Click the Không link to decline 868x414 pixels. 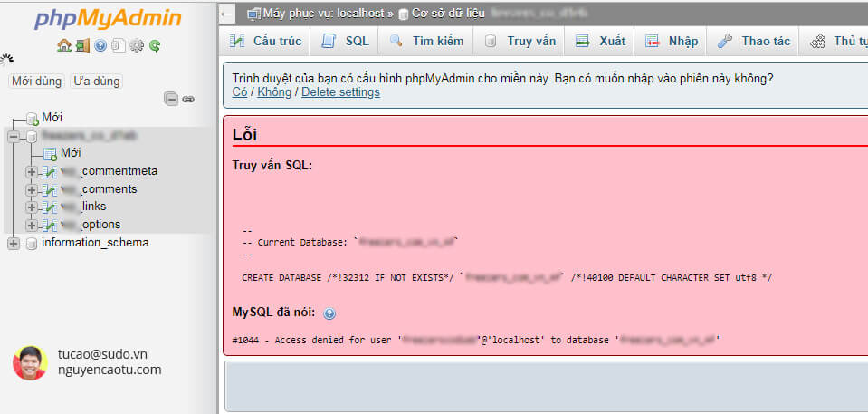point(274,92)
